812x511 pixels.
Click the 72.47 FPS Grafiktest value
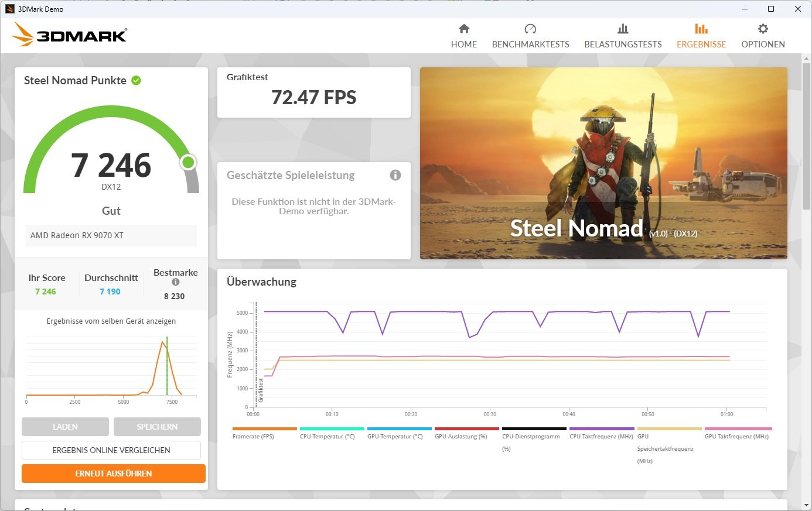314,97
